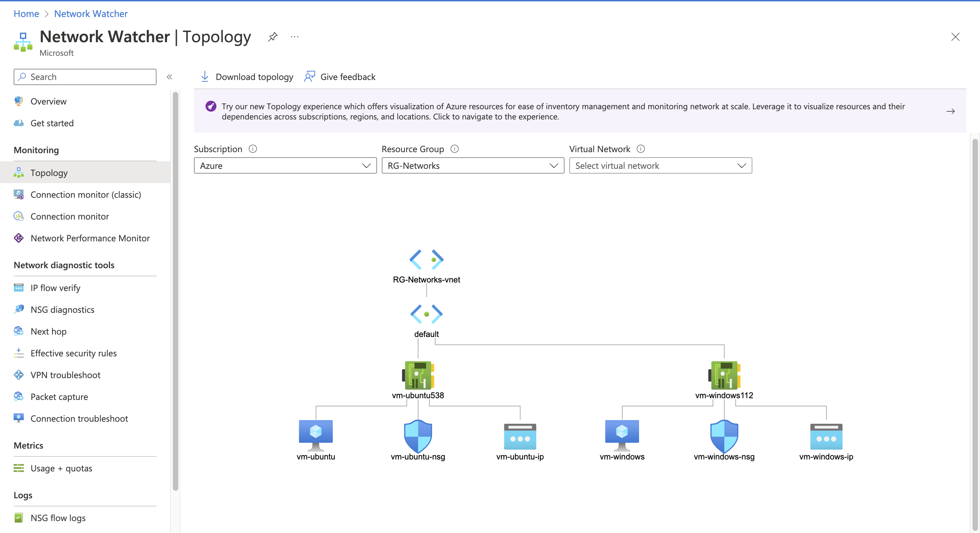Click the Give feedback button

tap(340, 77)
